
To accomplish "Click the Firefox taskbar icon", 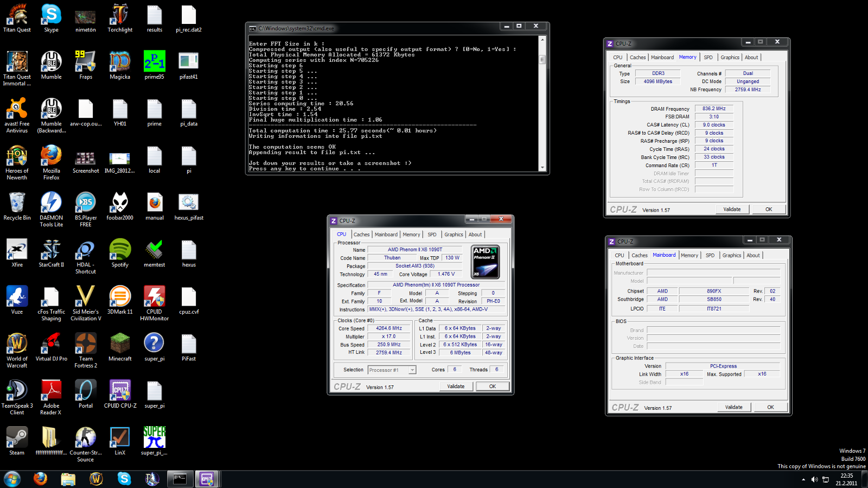I will (x=40, y=479).
